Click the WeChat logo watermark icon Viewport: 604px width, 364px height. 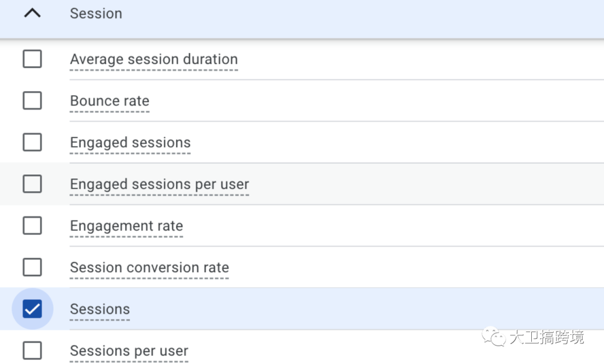(494, 337)
